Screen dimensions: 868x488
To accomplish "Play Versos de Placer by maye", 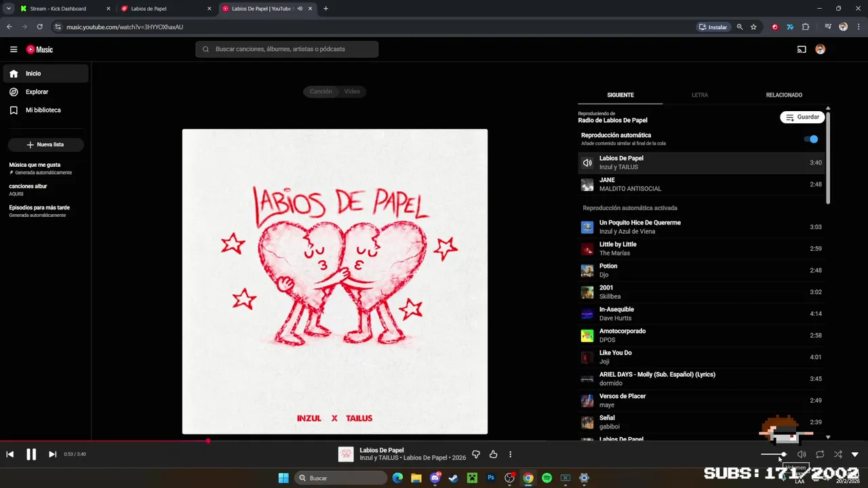I will click(x=702, y=401).
